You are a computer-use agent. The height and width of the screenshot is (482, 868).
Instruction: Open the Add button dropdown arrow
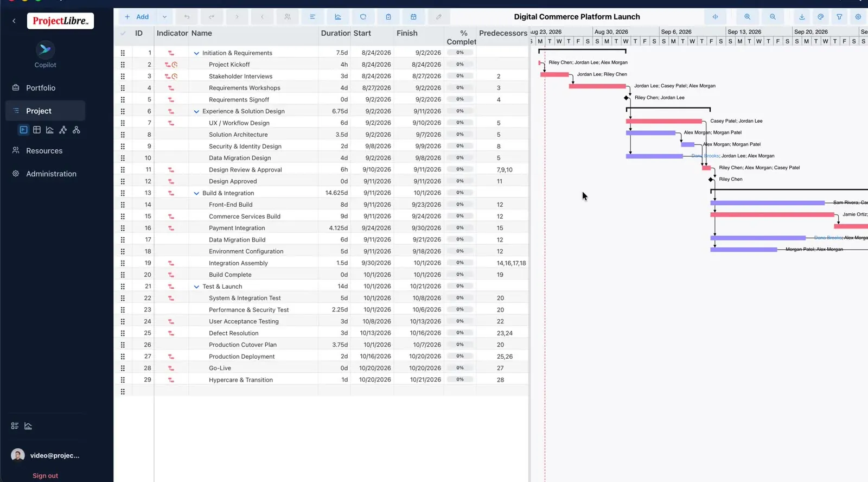(x=164, y=17)
